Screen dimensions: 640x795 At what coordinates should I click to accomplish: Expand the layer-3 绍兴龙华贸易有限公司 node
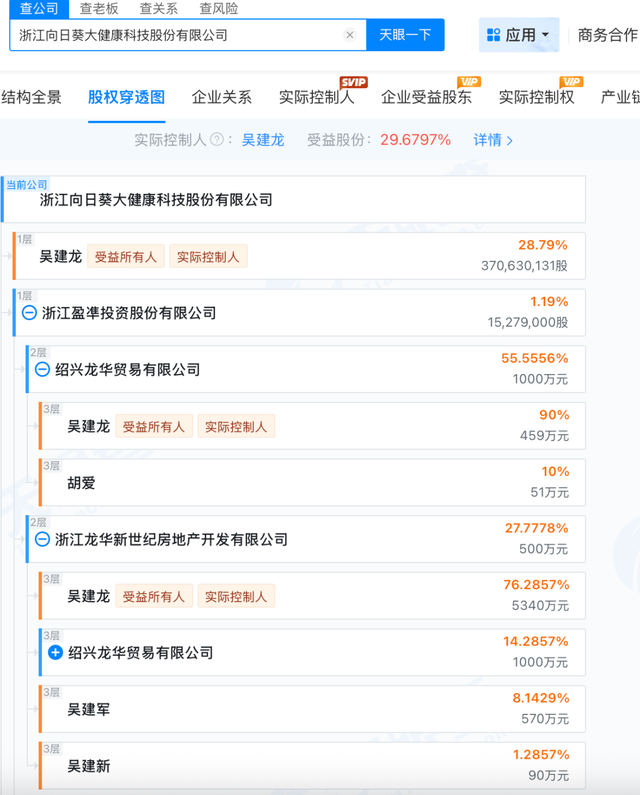pos(55,653)
